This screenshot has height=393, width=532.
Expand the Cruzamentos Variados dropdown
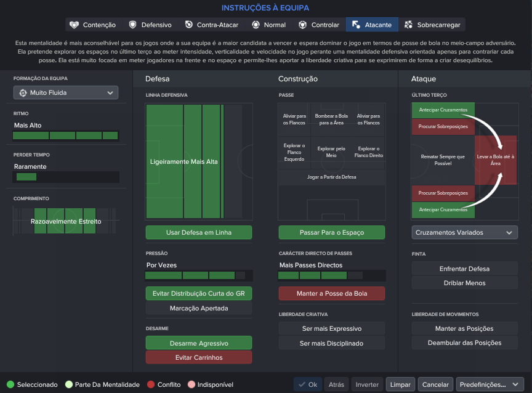(465, 232)
